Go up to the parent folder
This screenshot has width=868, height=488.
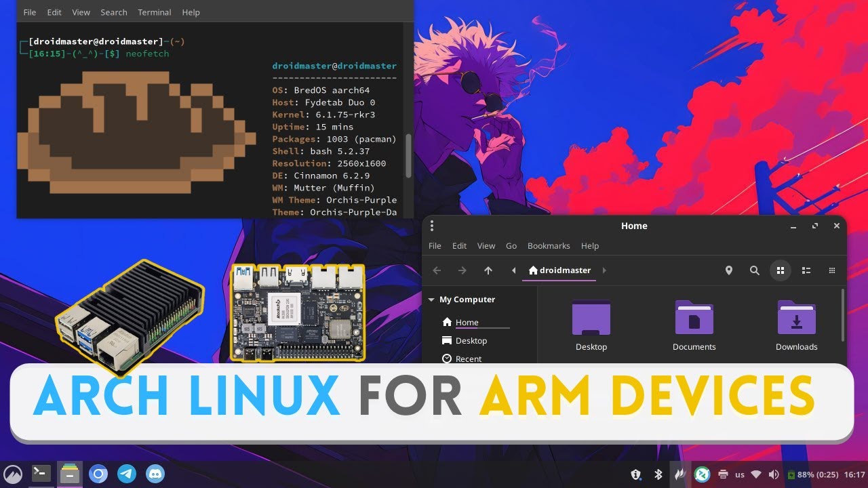(488, 270)
